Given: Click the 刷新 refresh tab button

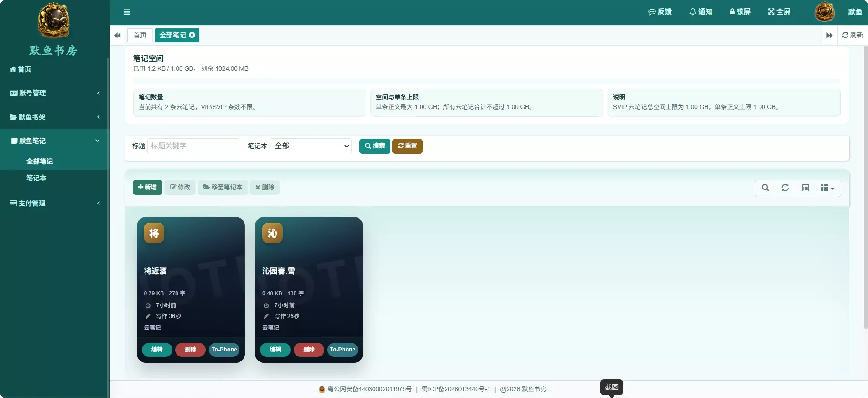Looking at the screenshot, I should pyautogui.click(x=852, y=35).
